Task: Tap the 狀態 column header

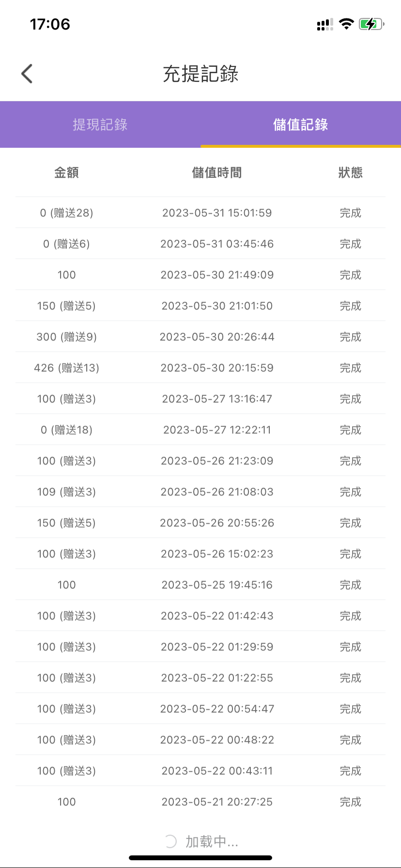Action: click(x=350, y=172)
